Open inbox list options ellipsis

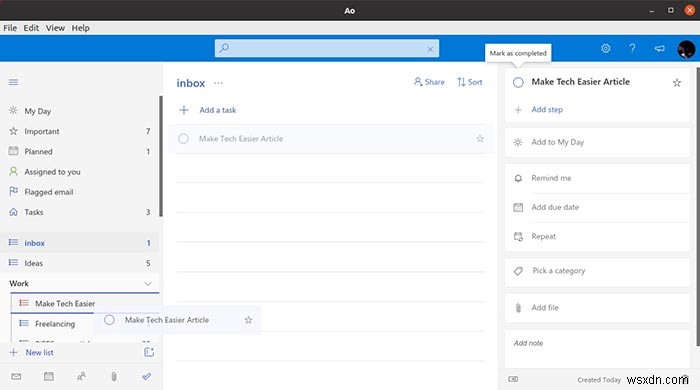tap(218, 83)
